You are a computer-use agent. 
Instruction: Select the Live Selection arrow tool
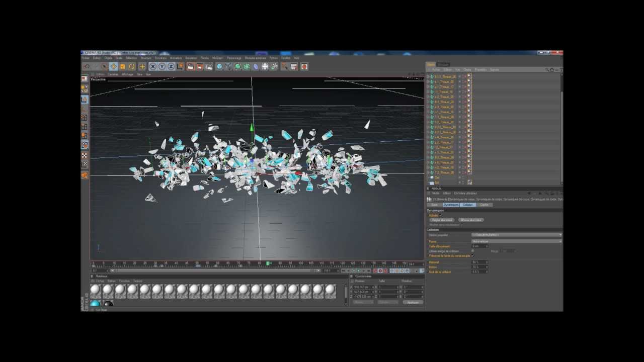pos(104,66)
